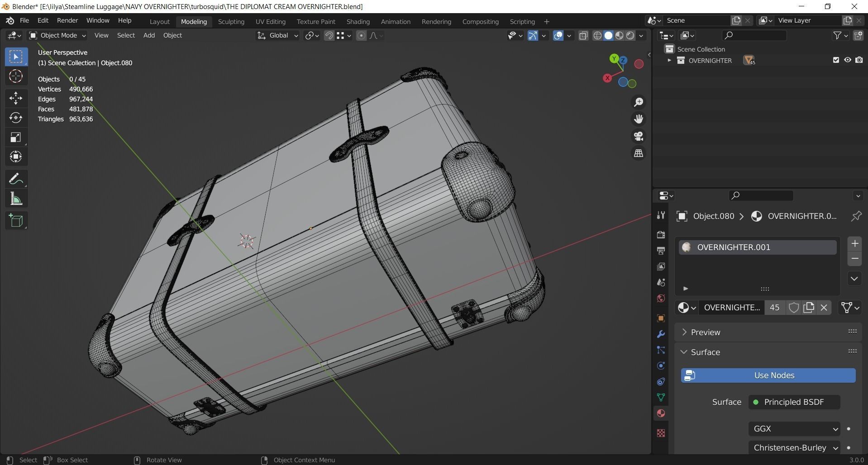
Task: Open the Modifier properties wrench tab
Action: (661, 334)
